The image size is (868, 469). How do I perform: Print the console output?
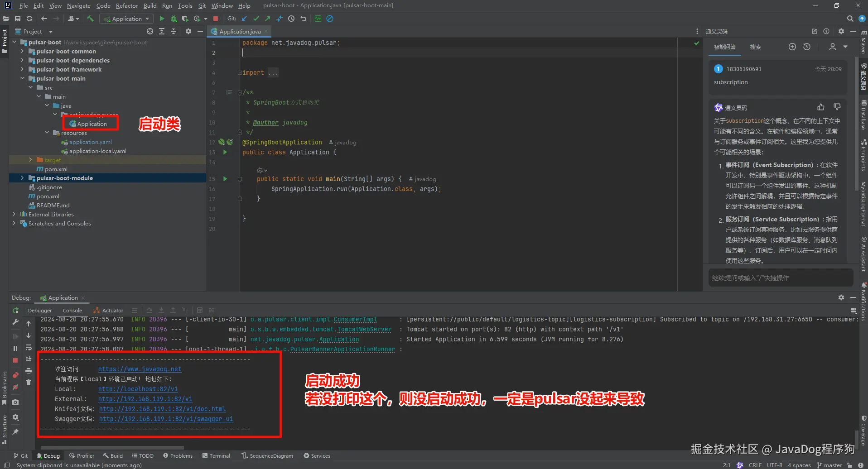(x=29, y=371)
